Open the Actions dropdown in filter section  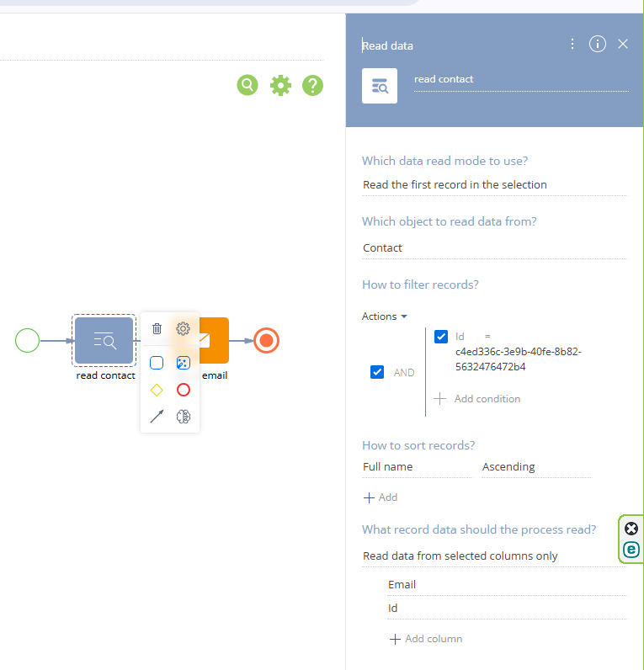click(x=385, y=316)
